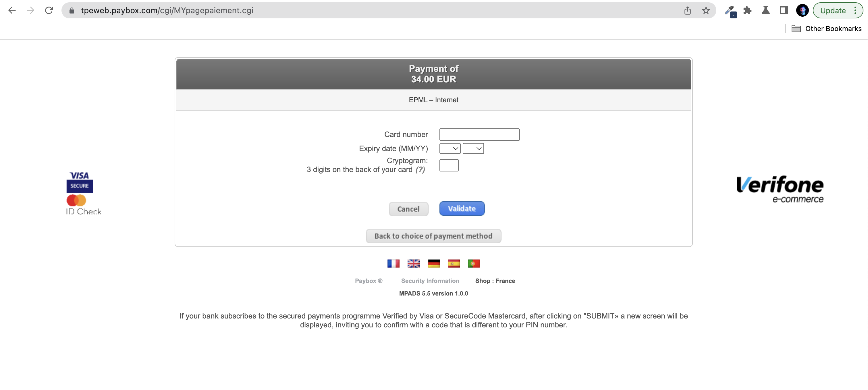Click the share page icon

pos(687,10)
